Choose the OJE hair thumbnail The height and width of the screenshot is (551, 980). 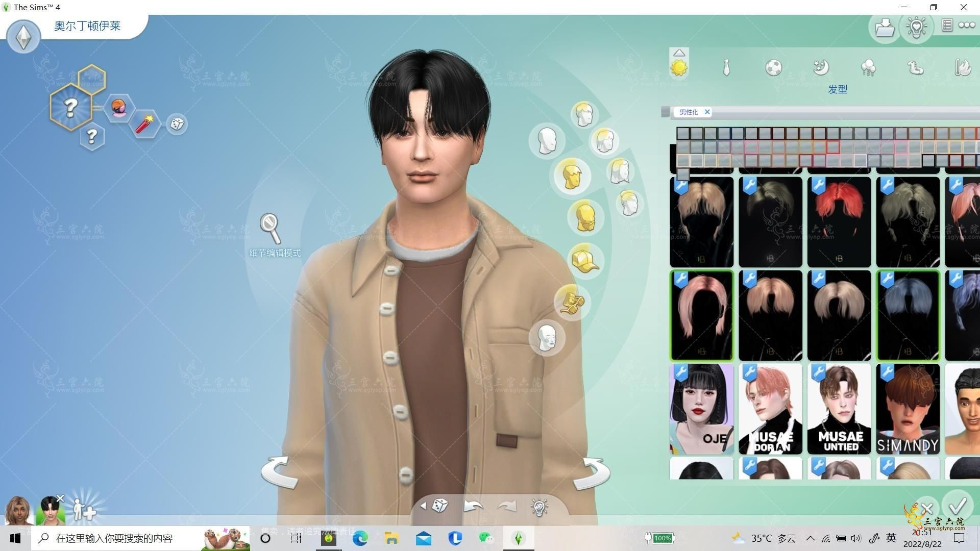tap(701, 409)
